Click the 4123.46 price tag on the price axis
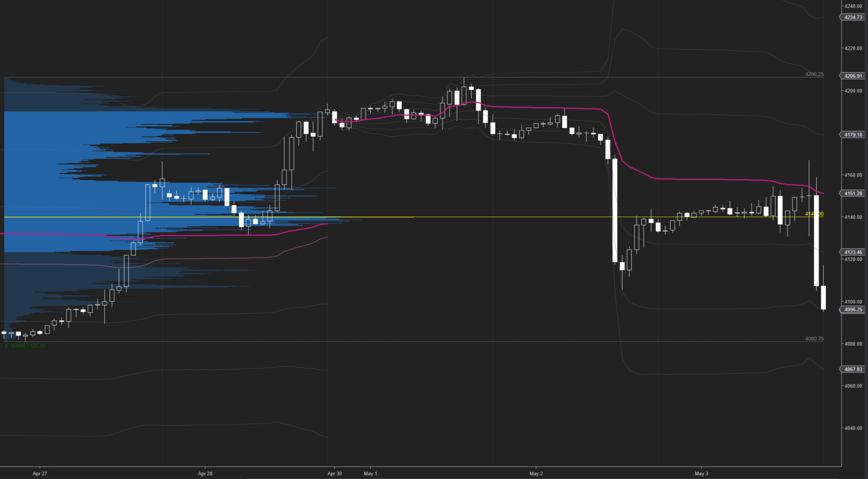Image resolution: width=868 pixels, height=479 pixels. click(851, 252)
